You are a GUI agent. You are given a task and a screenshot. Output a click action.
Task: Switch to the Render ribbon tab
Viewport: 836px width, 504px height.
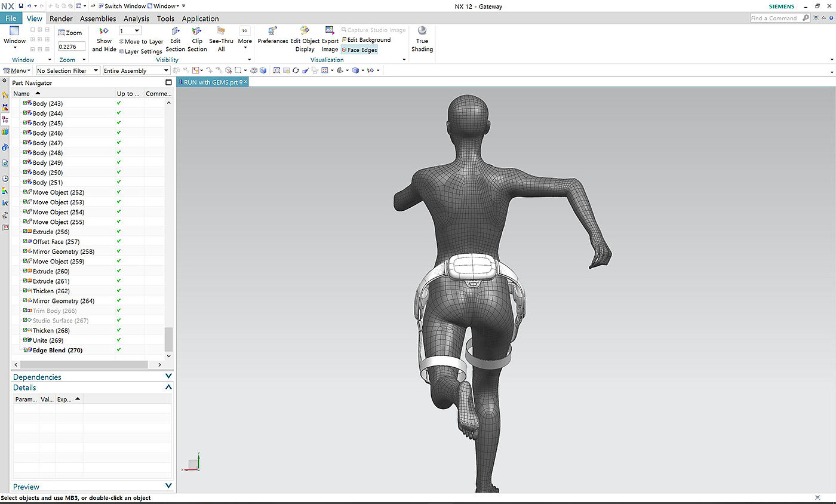[x=61, y=19]
